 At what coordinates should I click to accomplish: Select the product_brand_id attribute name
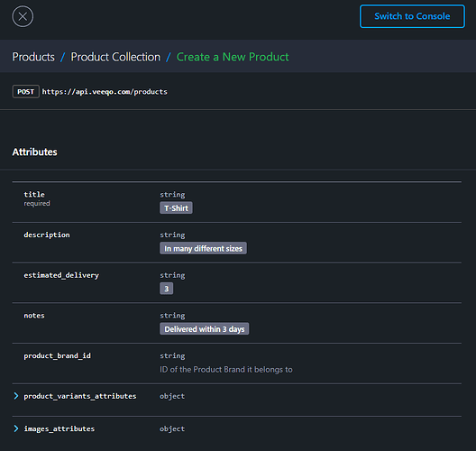pyautogui.click(x=57, y=355)
